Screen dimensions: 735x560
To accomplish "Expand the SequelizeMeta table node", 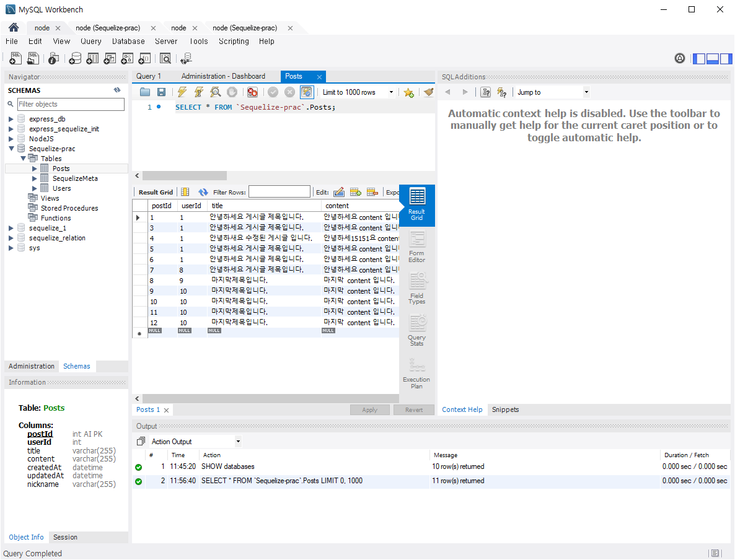I will [35, 178].
